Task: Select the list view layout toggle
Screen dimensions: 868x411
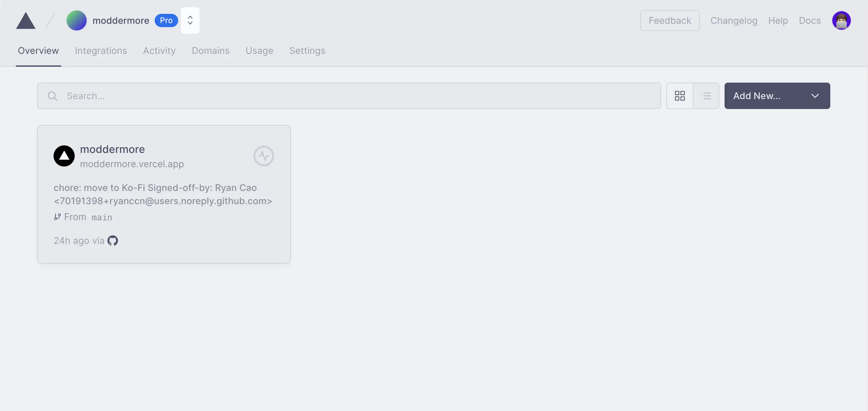Action: 706,96
